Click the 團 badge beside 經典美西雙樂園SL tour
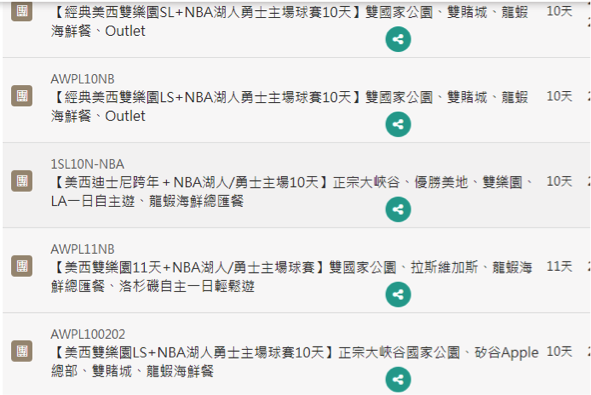 pos(21,11)
